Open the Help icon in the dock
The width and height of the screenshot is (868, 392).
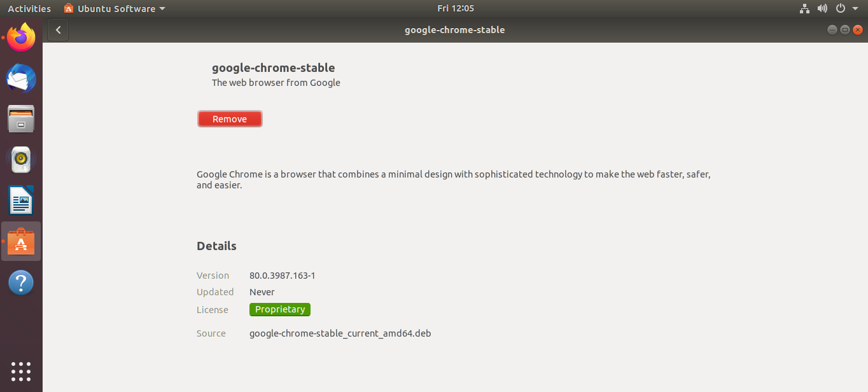21,282
